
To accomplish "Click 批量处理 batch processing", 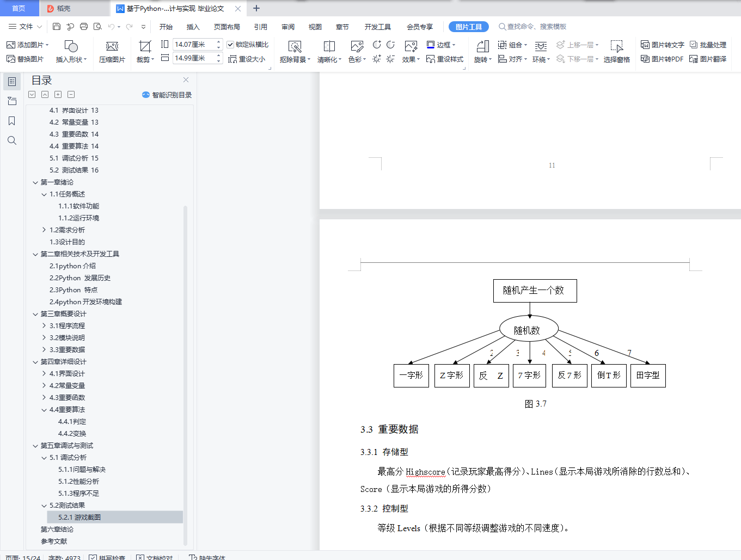I will (708, 45).
